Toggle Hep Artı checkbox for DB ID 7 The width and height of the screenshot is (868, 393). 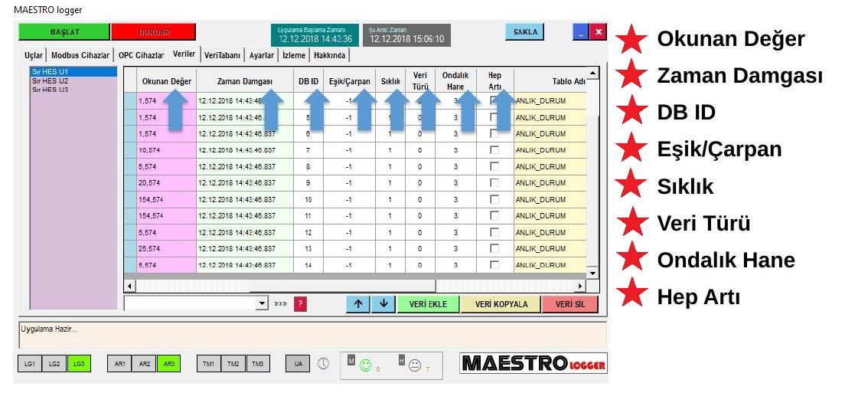494,149
